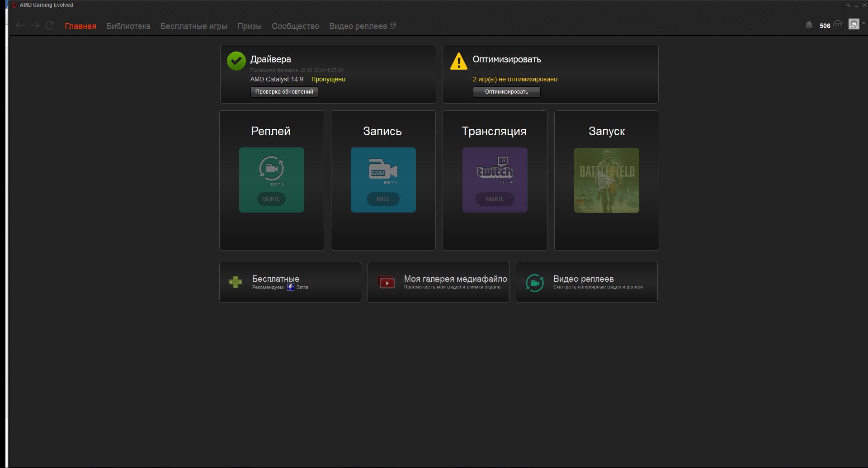Viewport: 868px width, 468px height.
Task: Toggle the Трансляция ВЫКЛ. switch
Action: coord(495,199)
